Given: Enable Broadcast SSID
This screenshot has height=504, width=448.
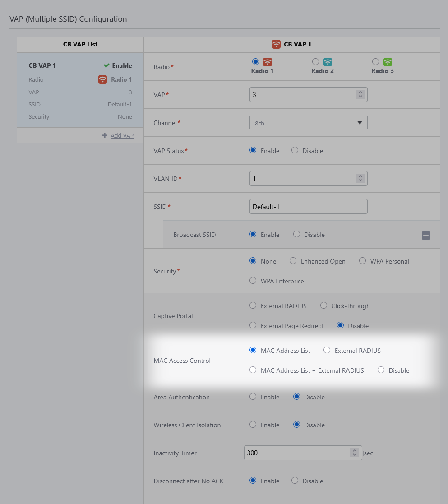Looking at the screenshot, I should pyautogui.click(x=253, y=234).
